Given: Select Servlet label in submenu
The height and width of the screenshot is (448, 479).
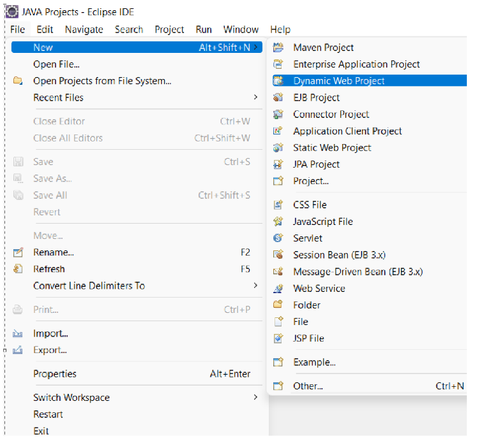Looking at the screenshot, I should coord(308,238).
